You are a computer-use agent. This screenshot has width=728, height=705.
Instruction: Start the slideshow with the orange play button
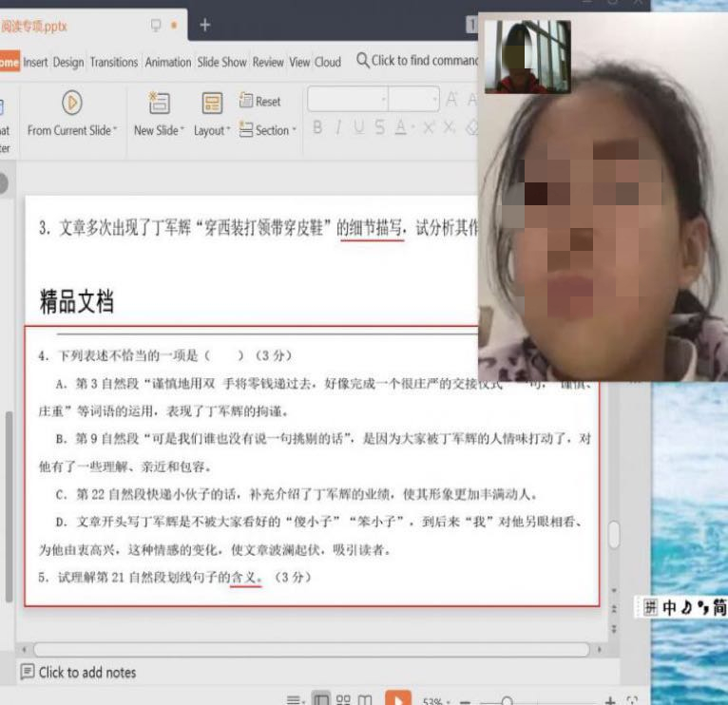click(x=397, y=701)
